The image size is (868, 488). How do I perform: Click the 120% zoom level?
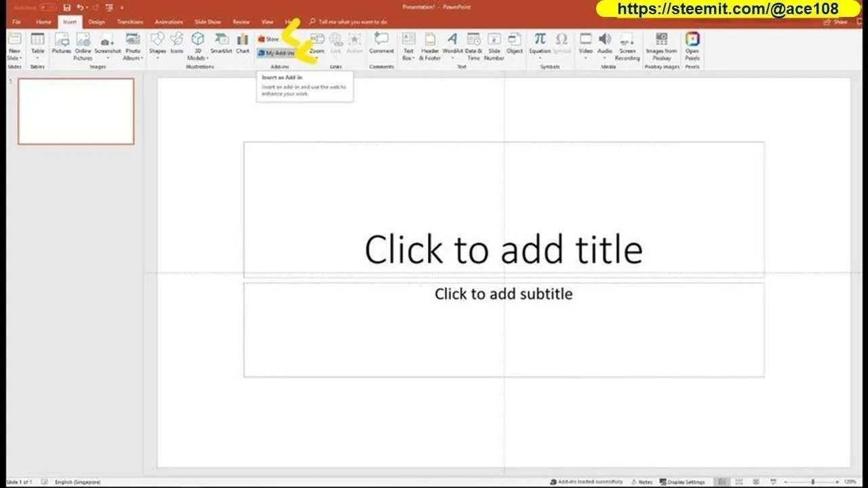851,482
